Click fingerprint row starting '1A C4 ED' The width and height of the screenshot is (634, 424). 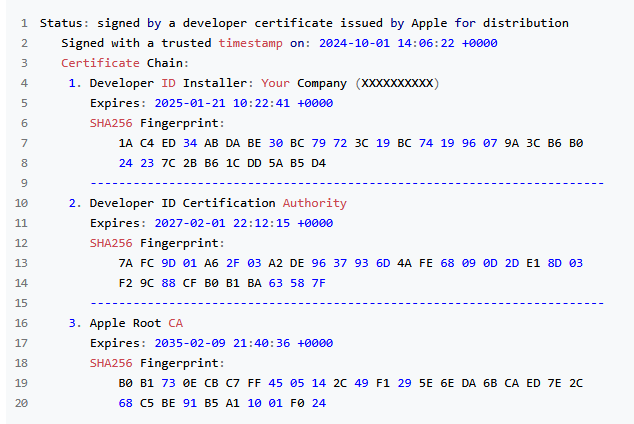pyautogui.click(x=351, y=143)
